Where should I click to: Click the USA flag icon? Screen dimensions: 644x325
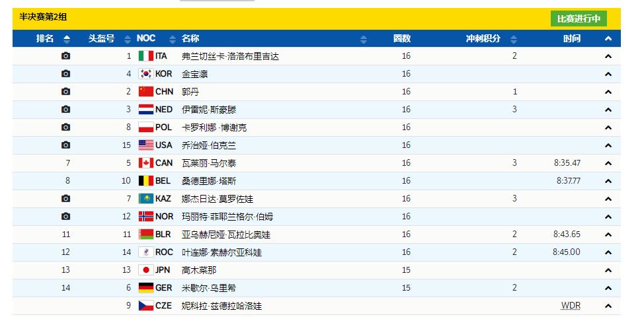146,145
